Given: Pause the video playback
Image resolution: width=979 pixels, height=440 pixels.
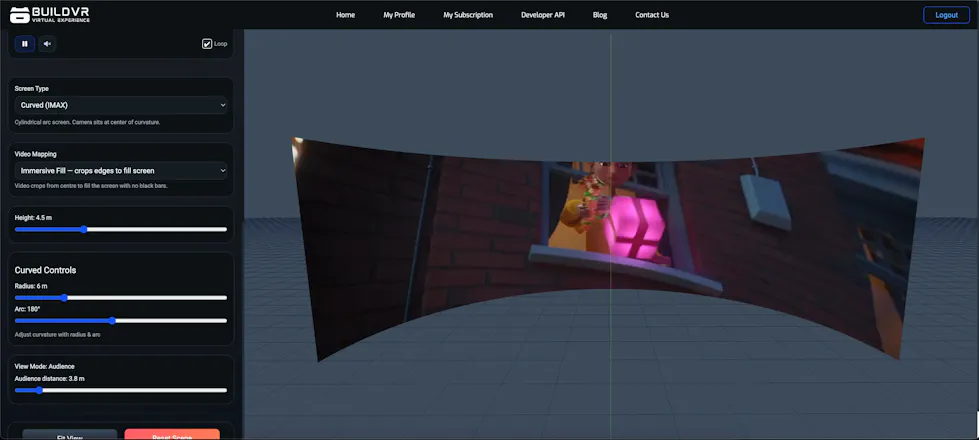Looking at the screenshot, I should 24,44.
